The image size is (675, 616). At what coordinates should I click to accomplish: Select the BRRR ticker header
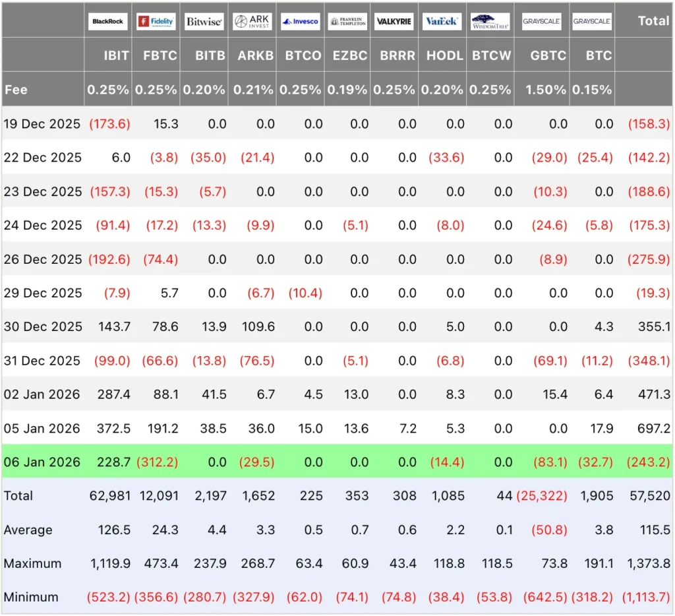[397, 55]
